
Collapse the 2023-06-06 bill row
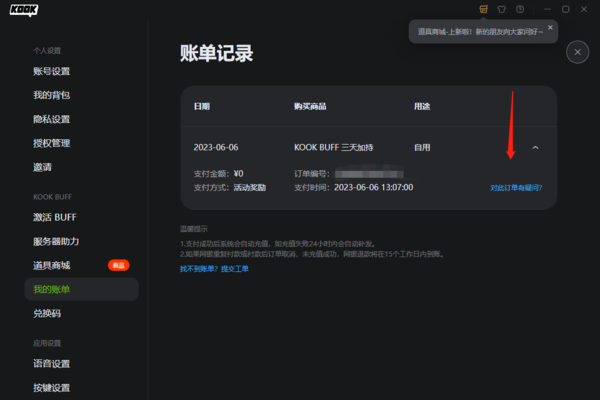click(x=535, y=147)
